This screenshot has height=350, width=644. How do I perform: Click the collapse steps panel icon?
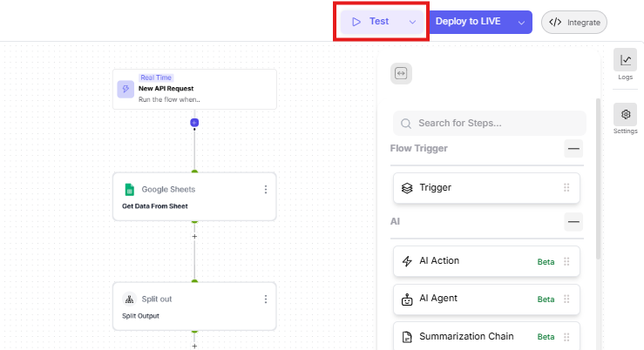pos(401,73)
